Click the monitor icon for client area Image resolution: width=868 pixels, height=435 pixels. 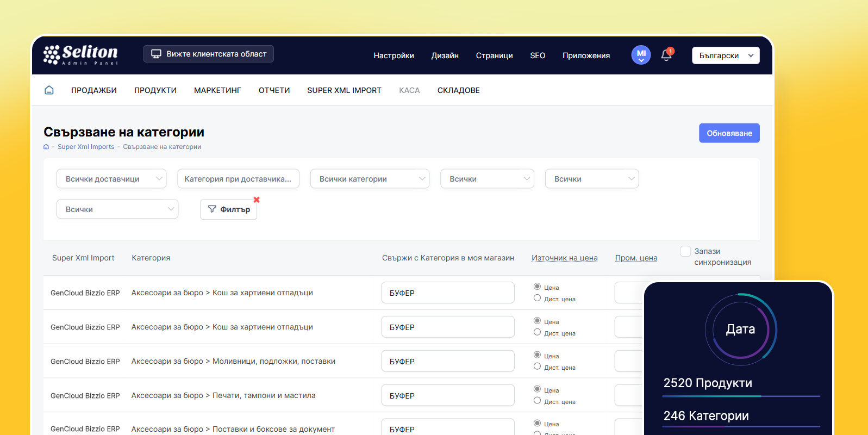click(x=156, y=54)
